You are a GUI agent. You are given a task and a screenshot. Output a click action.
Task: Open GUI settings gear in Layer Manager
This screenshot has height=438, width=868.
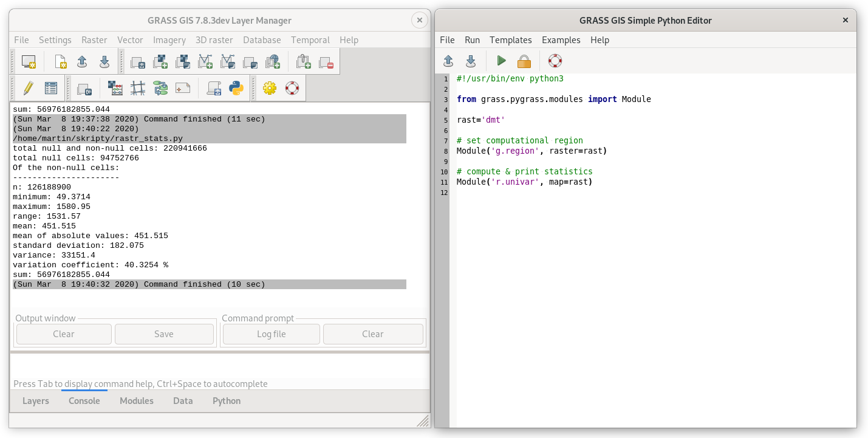tap(270, 88)
